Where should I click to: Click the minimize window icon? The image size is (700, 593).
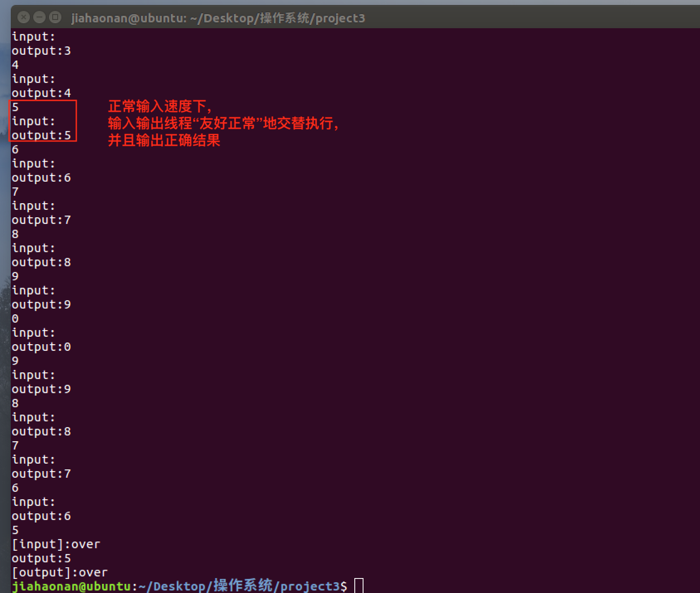pyautogui.click(x=39, y=17)
